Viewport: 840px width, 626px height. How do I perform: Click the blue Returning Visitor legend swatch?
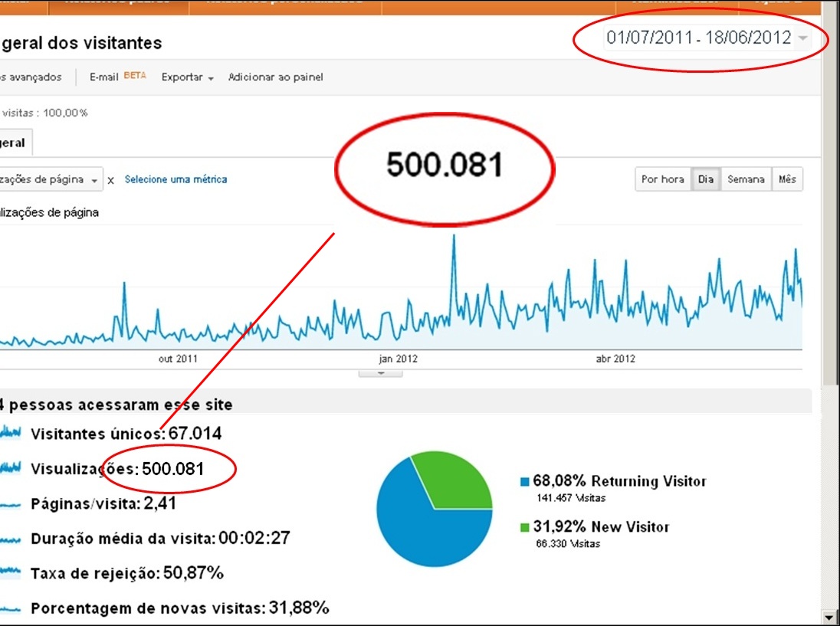click(x=525, y=482)
